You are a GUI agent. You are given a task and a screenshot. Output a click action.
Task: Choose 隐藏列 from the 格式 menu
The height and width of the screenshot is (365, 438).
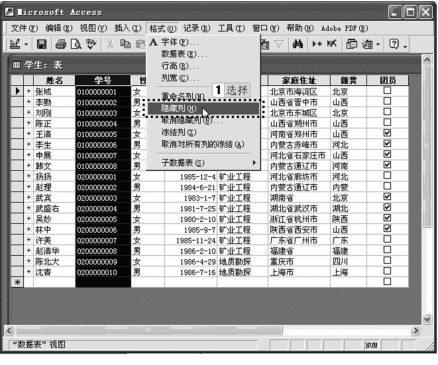(x=203, y=109)
